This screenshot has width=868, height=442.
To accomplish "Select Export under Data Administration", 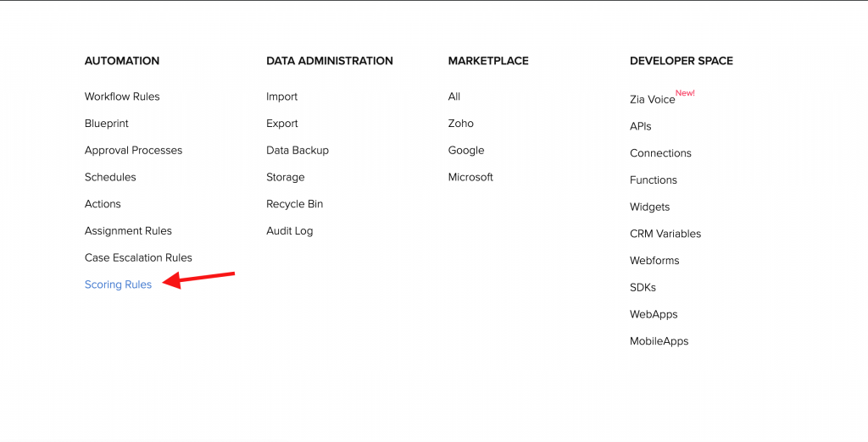I will [x=281, y=124].
